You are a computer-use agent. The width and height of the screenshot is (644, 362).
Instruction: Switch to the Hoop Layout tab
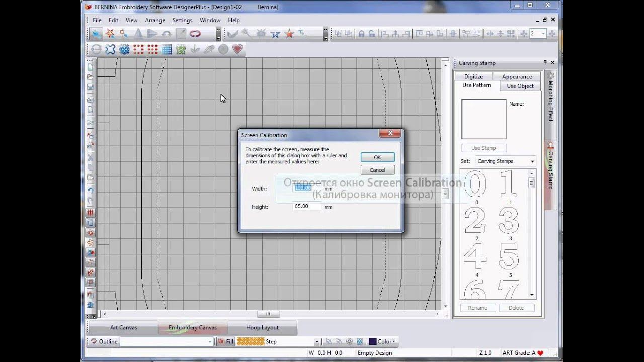click(x=262, y=327)
